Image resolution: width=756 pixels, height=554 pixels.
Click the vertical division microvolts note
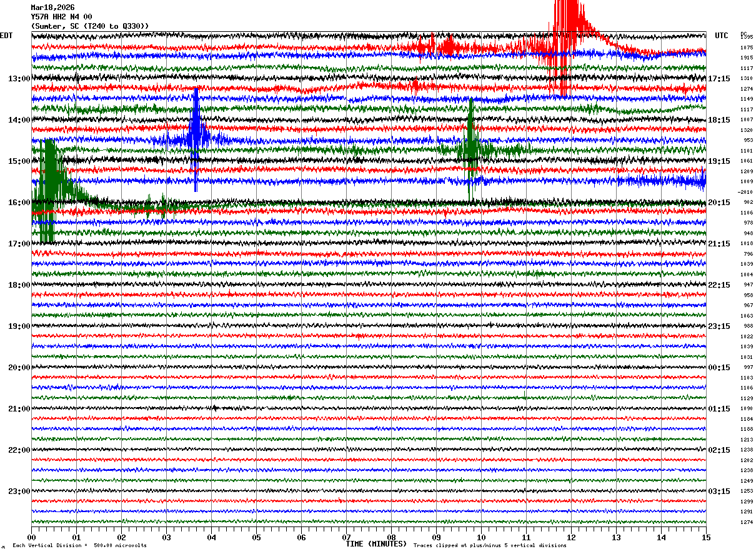(x=79, y=545)
